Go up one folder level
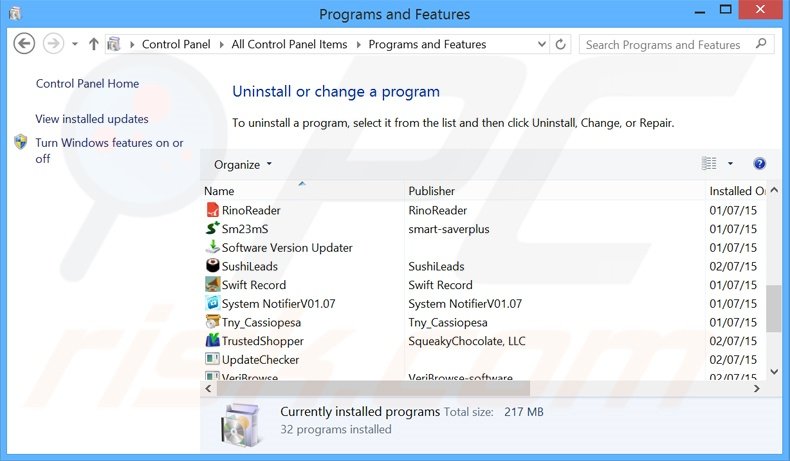 [93, 44]
